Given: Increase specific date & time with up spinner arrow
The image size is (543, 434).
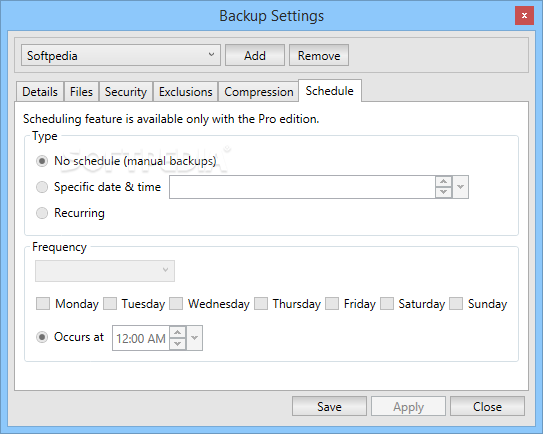Looking at the screenshot, I should 444,181.
